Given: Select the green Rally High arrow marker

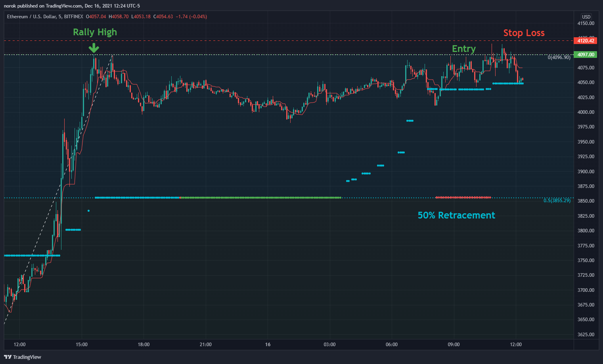Looking at the screenshot, I should pos(94,48).
